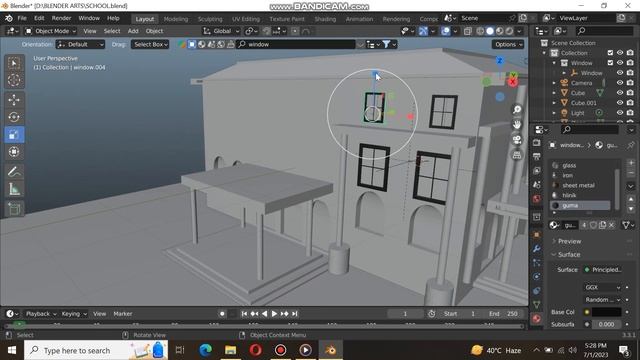Open the viewport Select menu

click(112, 31)
